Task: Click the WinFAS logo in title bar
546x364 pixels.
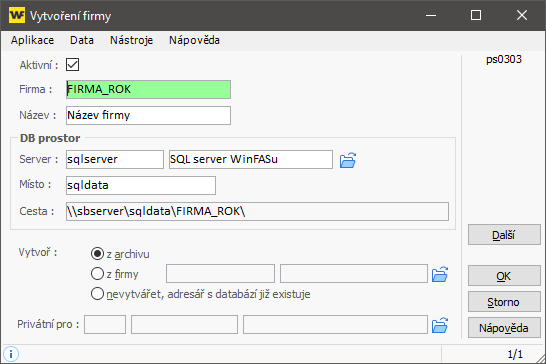Action: coord(17,15)
